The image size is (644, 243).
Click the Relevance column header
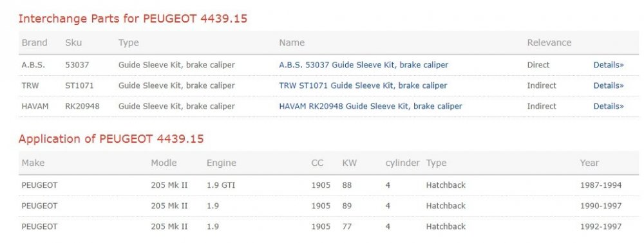coord(549,42)
